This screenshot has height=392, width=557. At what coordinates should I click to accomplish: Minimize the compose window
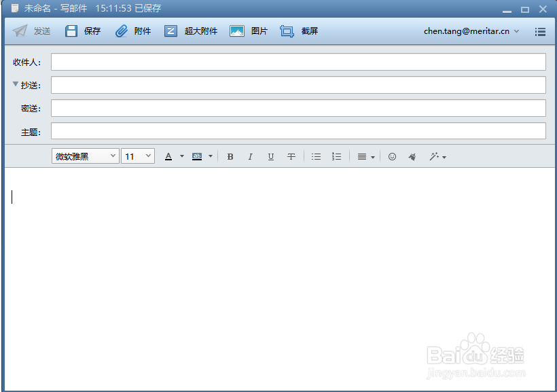point(507,10)
